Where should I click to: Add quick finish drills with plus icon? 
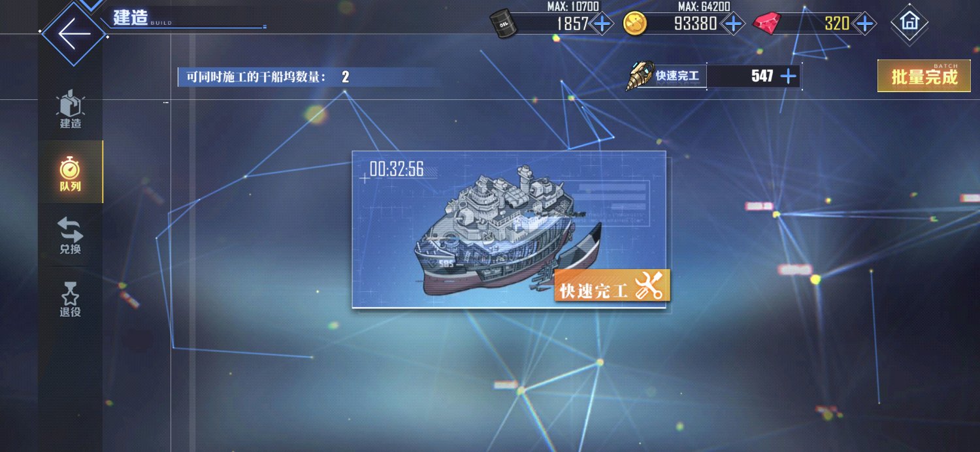(789, 76)
